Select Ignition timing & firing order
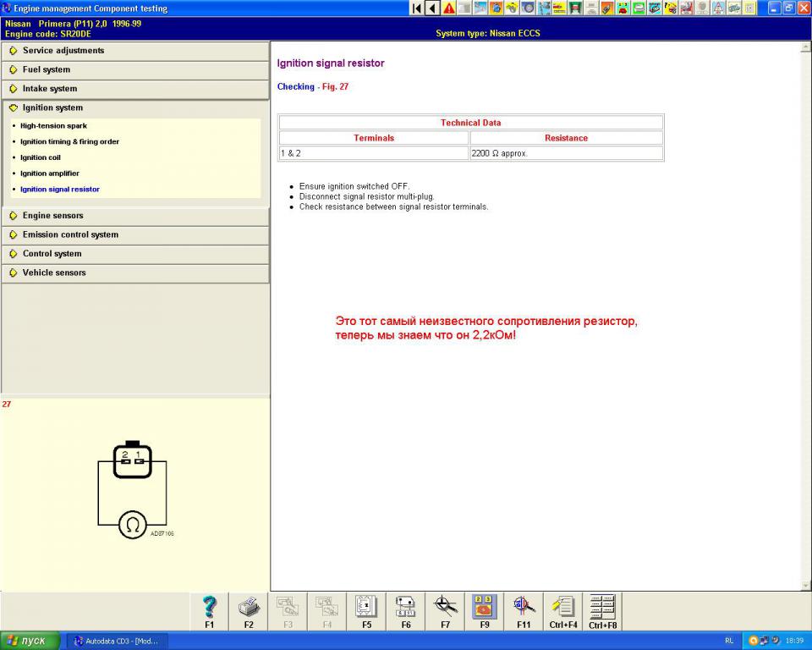 69,141
